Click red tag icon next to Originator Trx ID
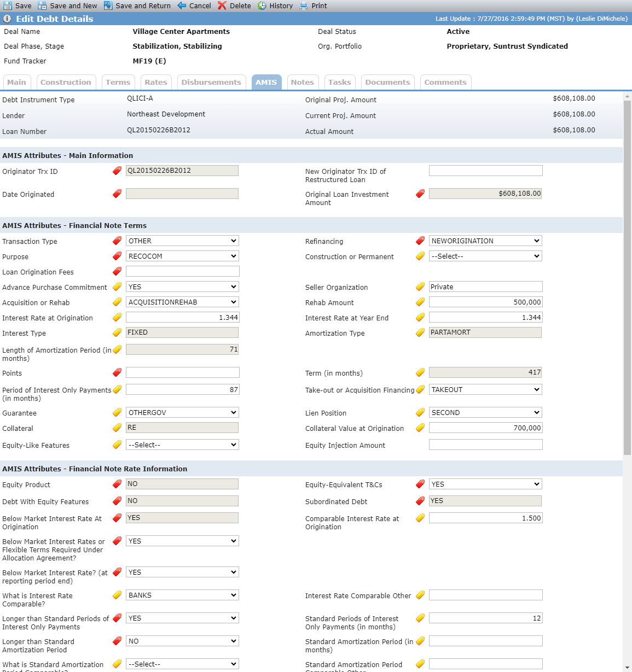The height and width of the screenshot is (672, 632). [117, 171]
